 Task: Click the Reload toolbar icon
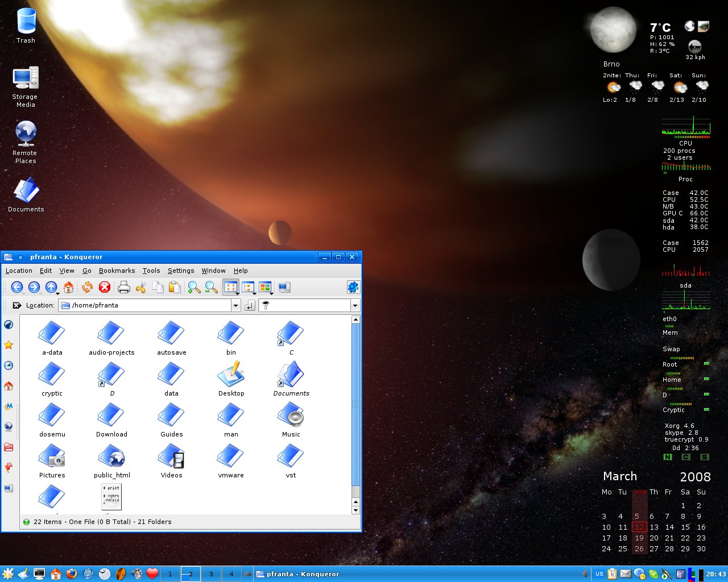[87, 288]
